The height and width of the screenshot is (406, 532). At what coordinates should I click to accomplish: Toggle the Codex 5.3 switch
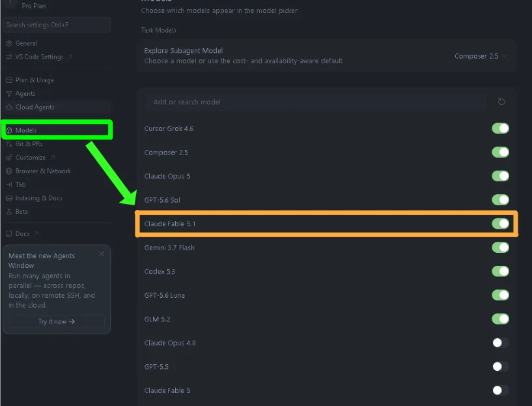[501, 271]
